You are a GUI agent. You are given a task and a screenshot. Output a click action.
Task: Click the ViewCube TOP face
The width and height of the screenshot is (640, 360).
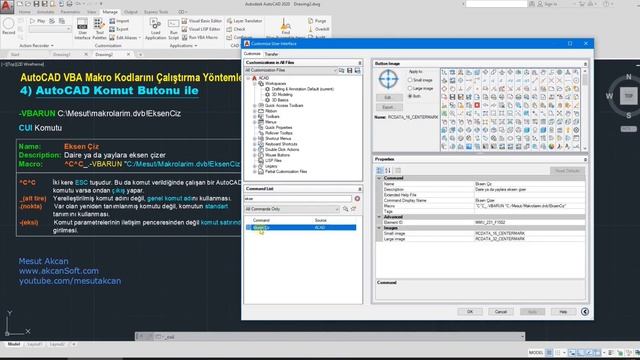[x=629, y=96]
